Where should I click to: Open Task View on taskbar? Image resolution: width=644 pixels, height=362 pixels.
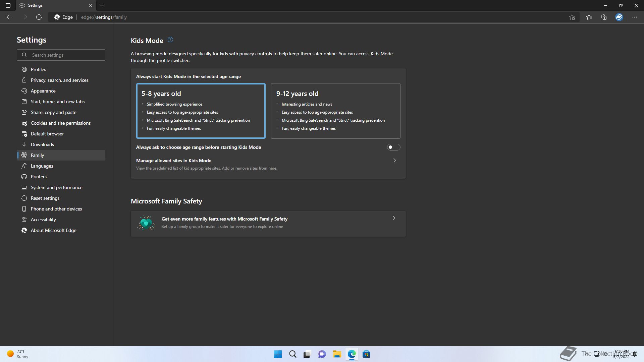point(307,354)
